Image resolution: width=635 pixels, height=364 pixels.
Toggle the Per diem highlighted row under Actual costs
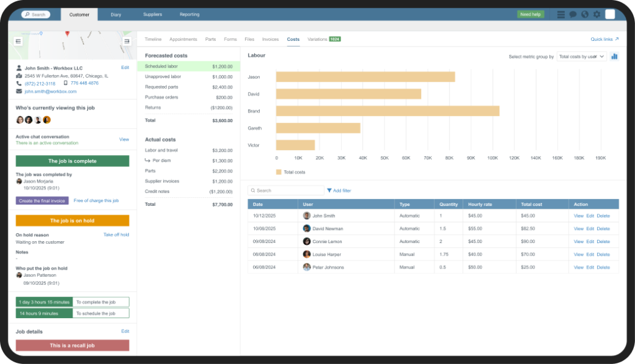tap(189, 162)
